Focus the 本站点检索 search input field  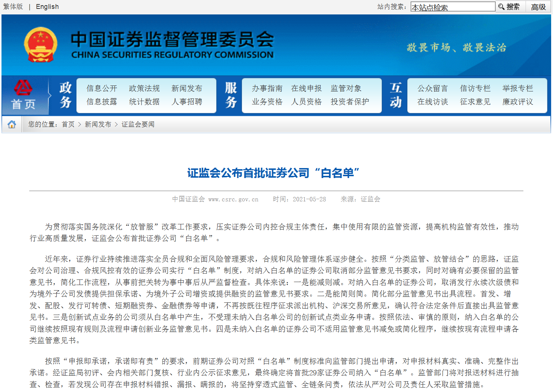(x=453, y=7)
